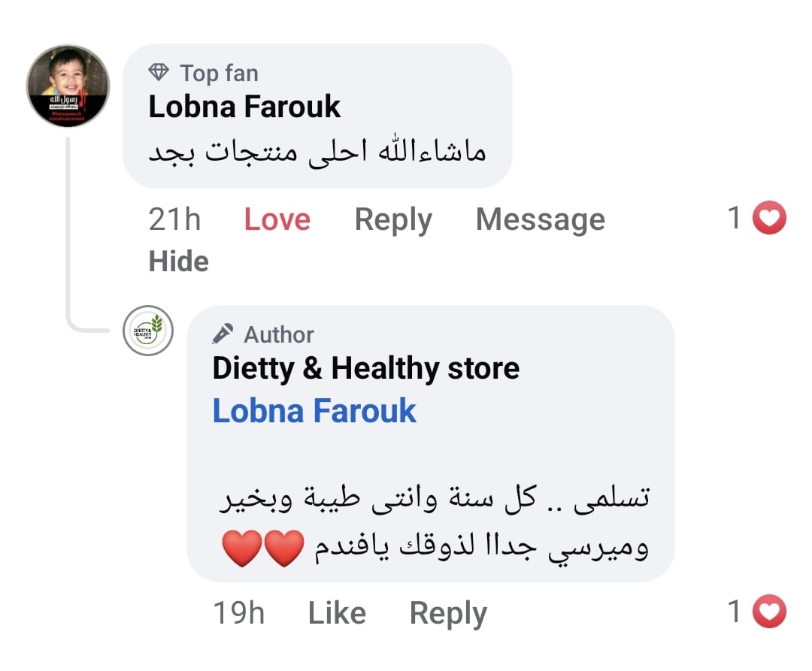Open Lobna Farouk's profile picture
Screen dimensions: 812x671
pyautogui.click(x=68, y=86)
